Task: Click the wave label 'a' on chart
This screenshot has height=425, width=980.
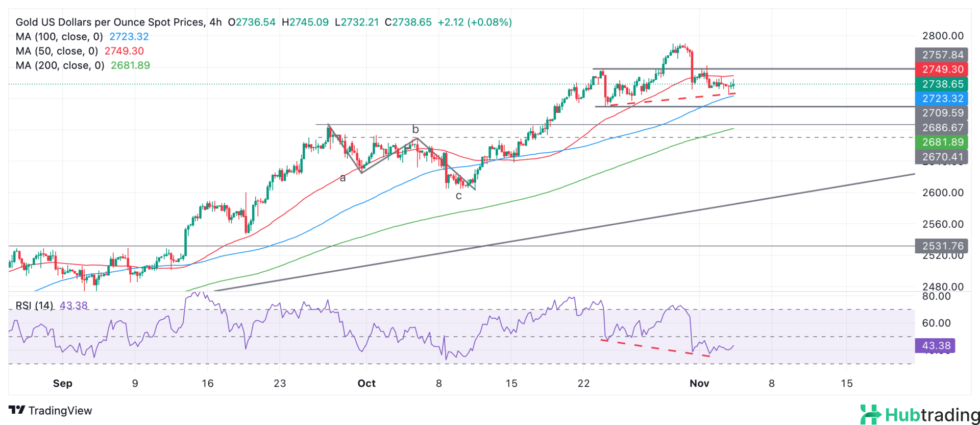Action: pos(342,178)
